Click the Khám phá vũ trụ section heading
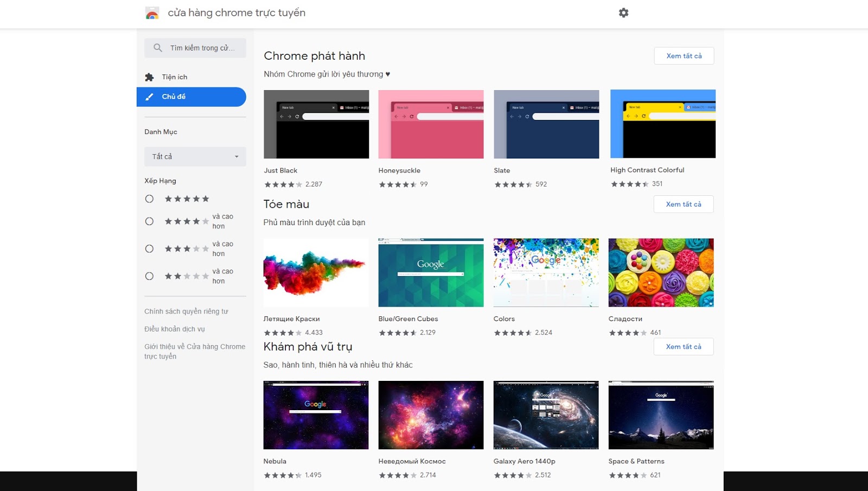The image size is (868, 491). click(308, 347)
